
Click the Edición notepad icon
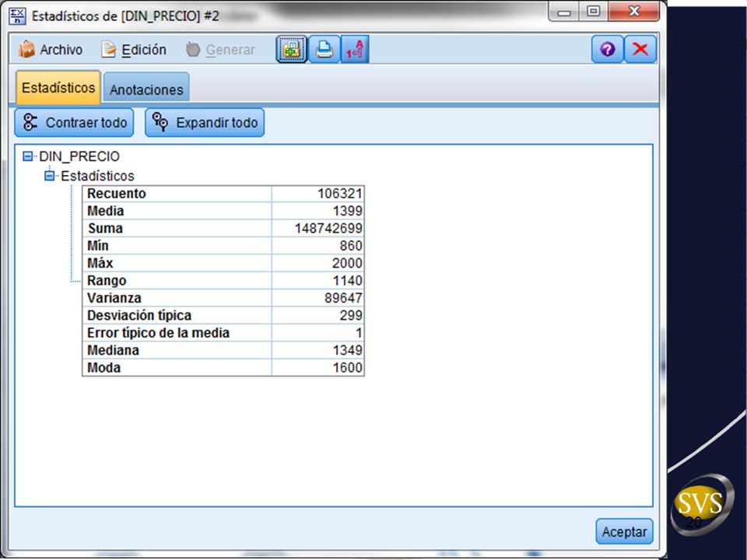point(109,50)
